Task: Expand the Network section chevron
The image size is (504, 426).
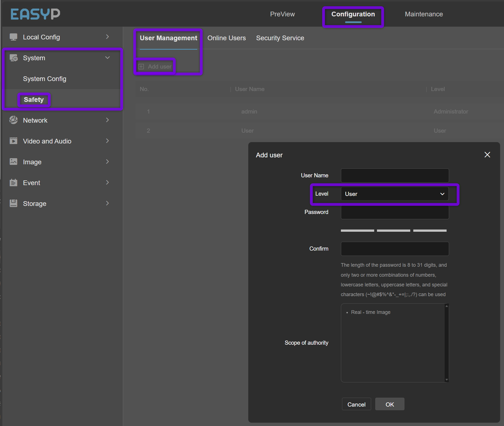Action: pyautogui.click(x=107, y=120)
